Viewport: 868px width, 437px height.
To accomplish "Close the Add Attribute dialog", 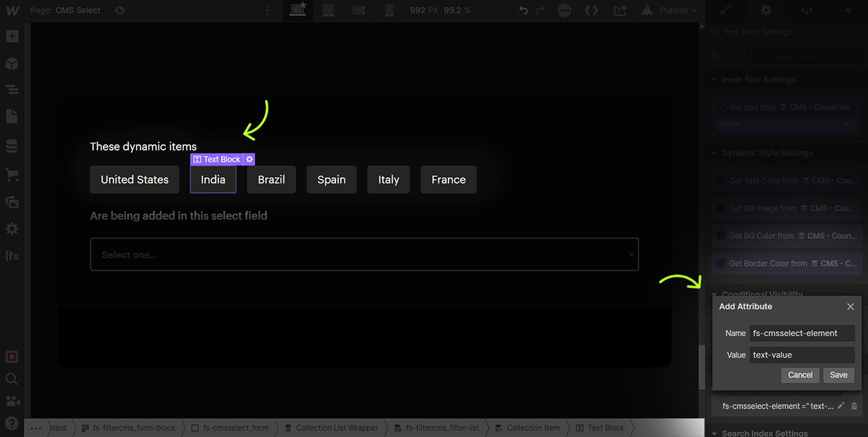I will coord(850,307).
